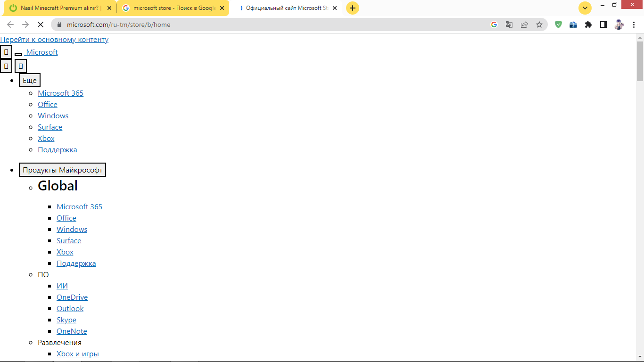Open Xbox link under Еще
The width and height of the screenshot is (644, 362).
point(46,139)
